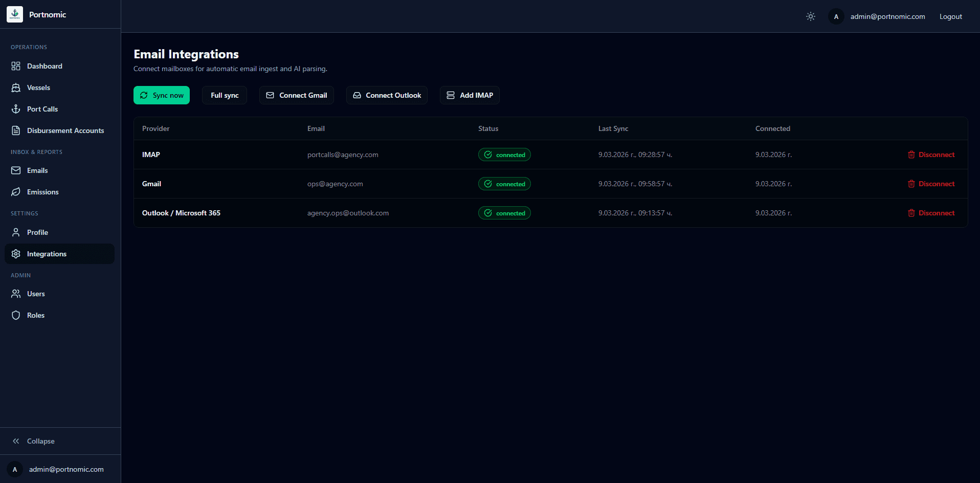Start a Full sync
The height and width of the screenshot is (483, 980).
pyautogui.click(x=225, y=95)
